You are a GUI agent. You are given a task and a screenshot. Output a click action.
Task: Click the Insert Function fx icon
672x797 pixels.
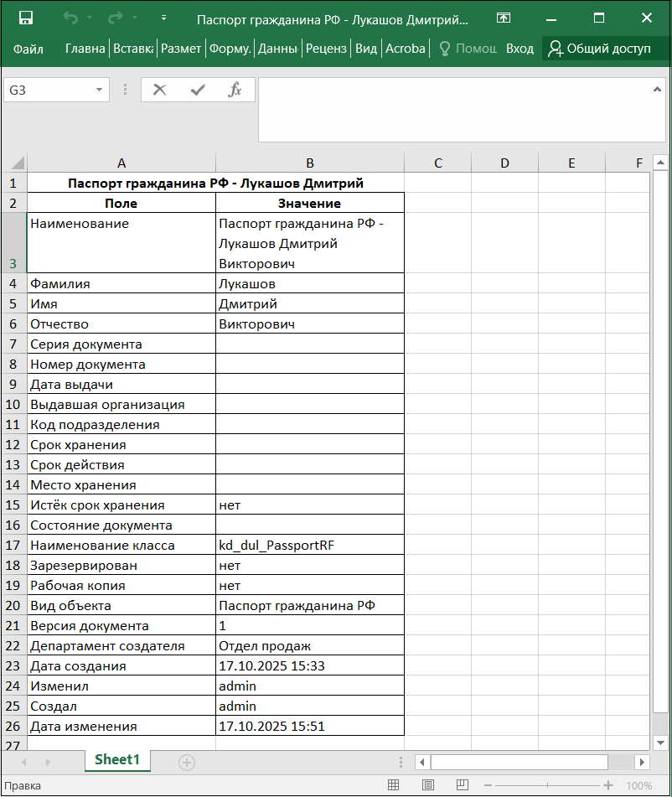(x=235, y=90)
